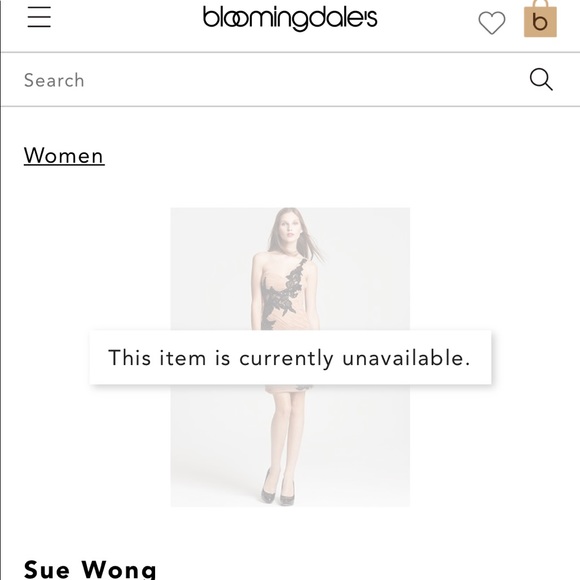Tap the letter b on the bag icon

[540, 22]
